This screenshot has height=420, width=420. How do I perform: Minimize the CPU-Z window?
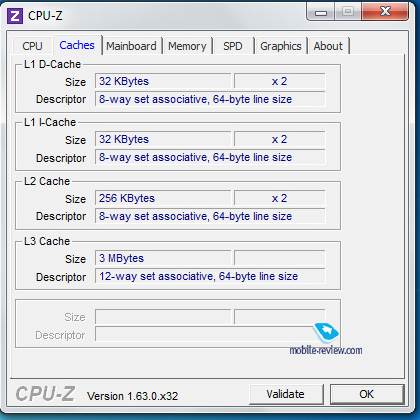tap(321, 12)
